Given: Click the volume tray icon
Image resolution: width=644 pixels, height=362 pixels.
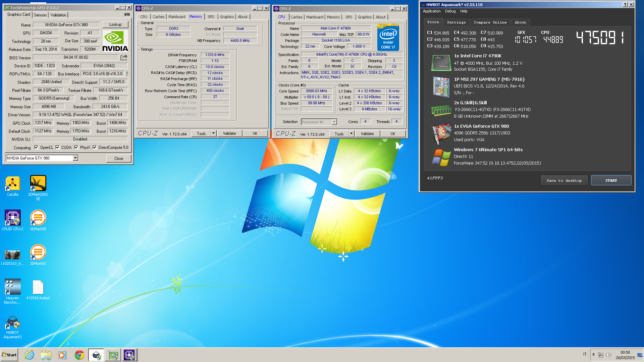Looking at the screenshot, I should pos(608,355).
